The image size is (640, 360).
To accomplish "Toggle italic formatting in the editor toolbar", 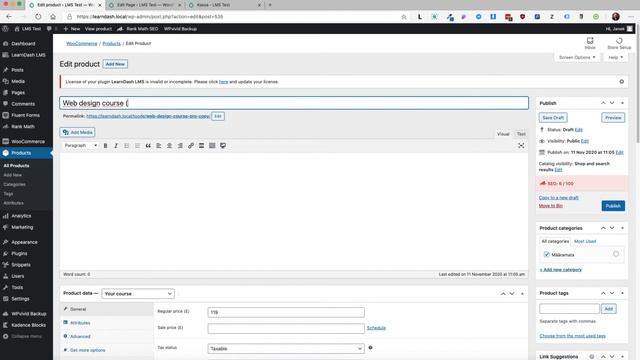I will pos(116,146).
